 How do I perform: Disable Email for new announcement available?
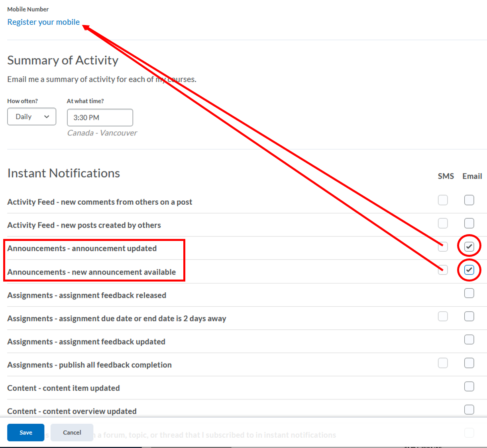469,270
